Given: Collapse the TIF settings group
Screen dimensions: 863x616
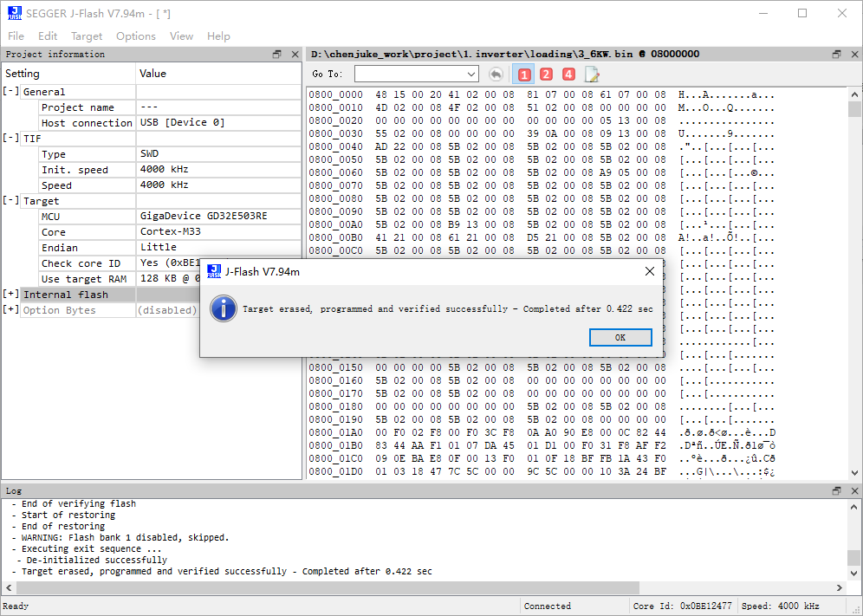Looking at the screenshot, I should [x=11, y=138].
